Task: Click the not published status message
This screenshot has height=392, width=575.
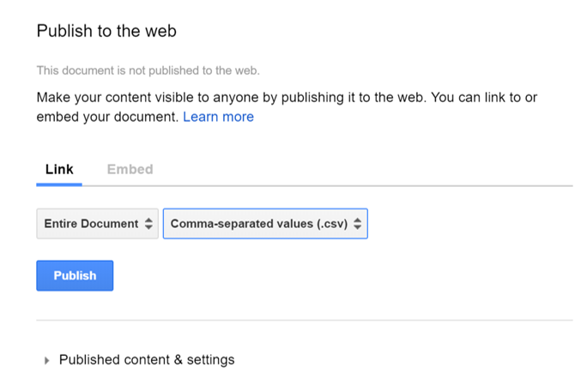Action: [148, 70]
